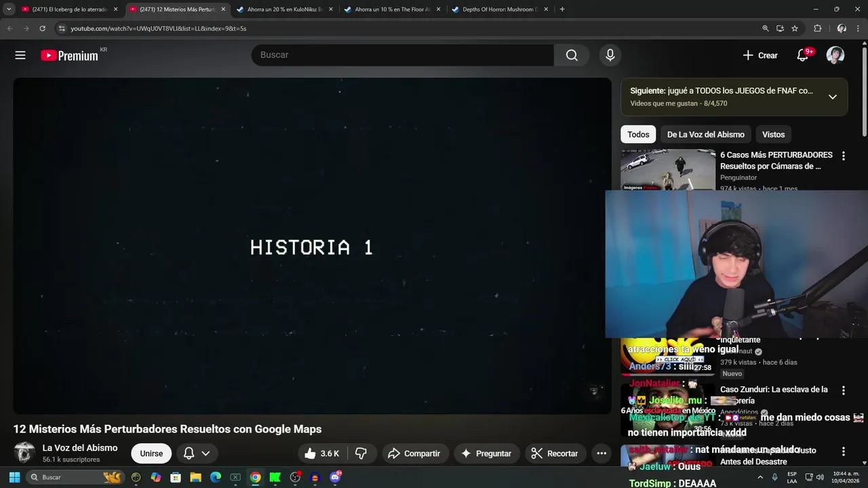
Task: Start voice search with microphone icon
Action: point(610,55)
